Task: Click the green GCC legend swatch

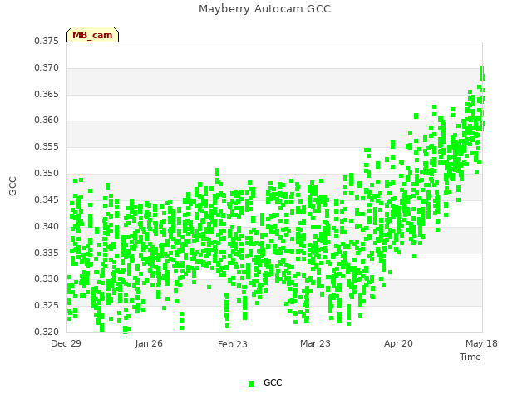Action: pyautogui.click(x=251, y=383)
